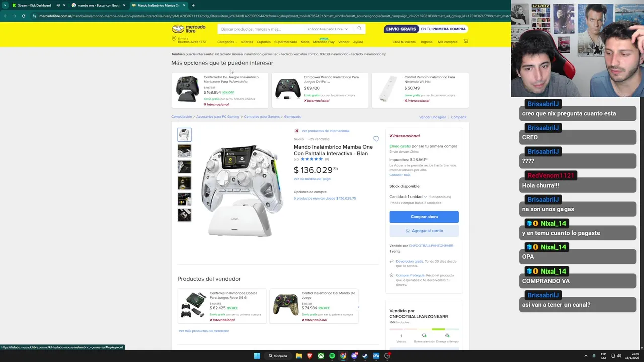Open Control Remoto Nintendo Wii card
Image resolution: width=644 pixels, height=362 pixels.
(420, 90)
